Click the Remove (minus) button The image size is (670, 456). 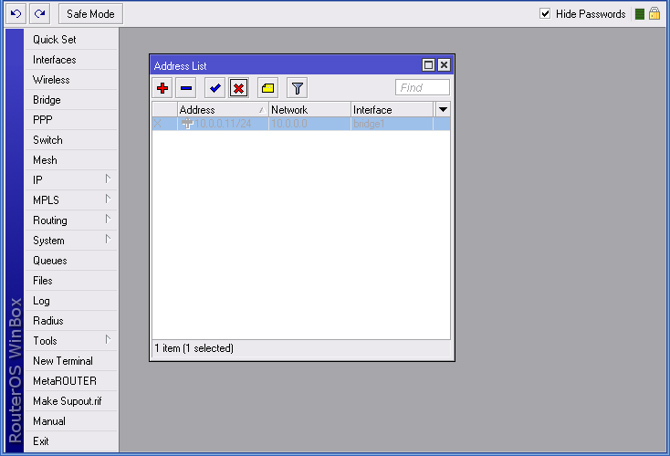tap(186, 88)
